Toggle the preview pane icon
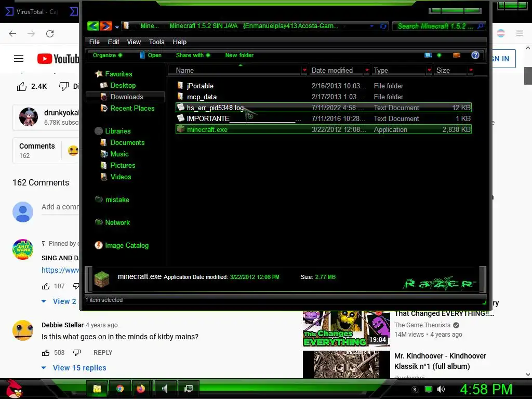532x399 pixels. point(457,55)
